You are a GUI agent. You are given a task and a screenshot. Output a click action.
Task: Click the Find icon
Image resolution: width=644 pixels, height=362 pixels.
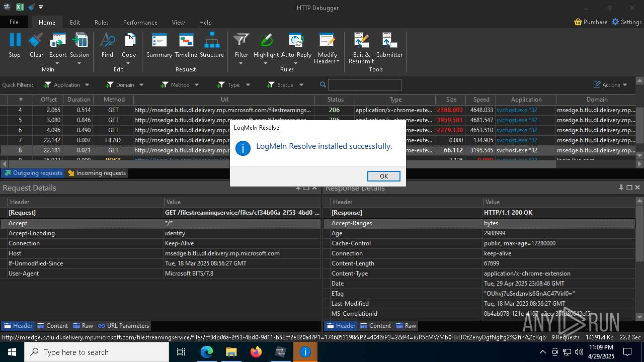(x=107, y=40)
